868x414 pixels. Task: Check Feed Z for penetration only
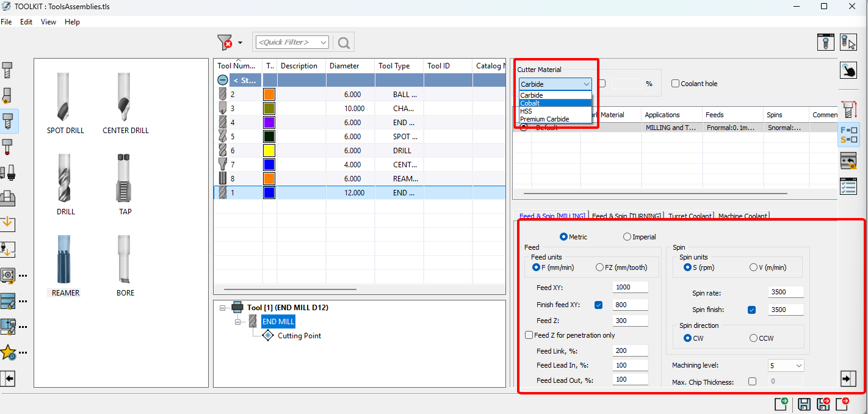click(x=529, y=335)
